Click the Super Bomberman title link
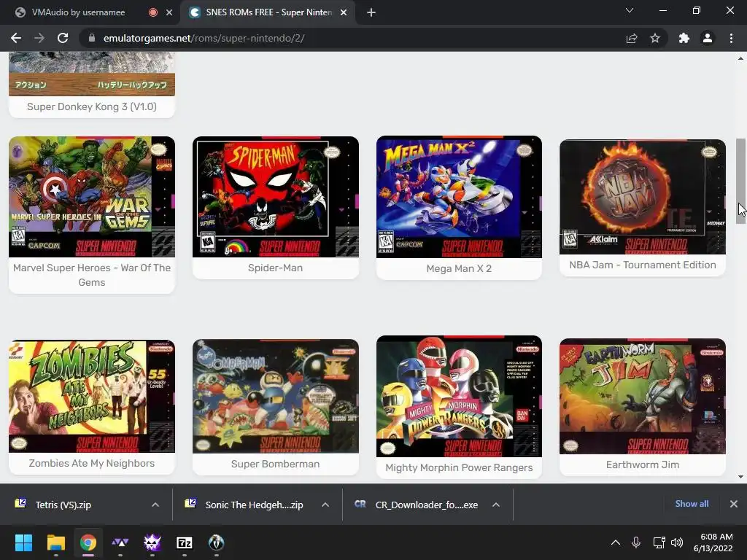This screenshot has height=560, width=747. click(275, 464)
